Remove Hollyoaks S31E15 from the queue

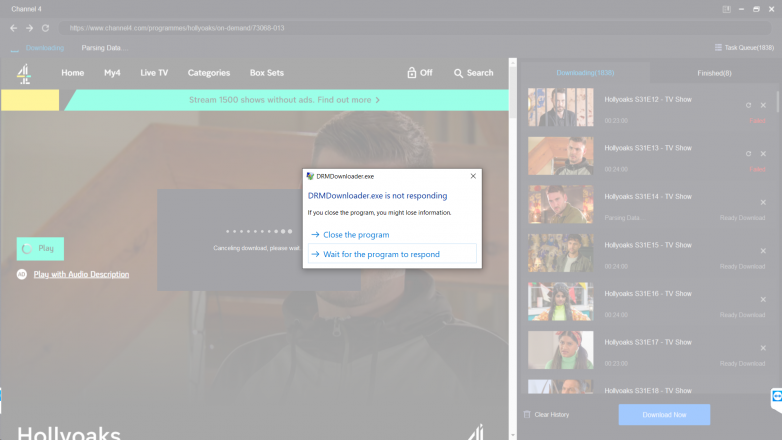click(x=763, y=250)
